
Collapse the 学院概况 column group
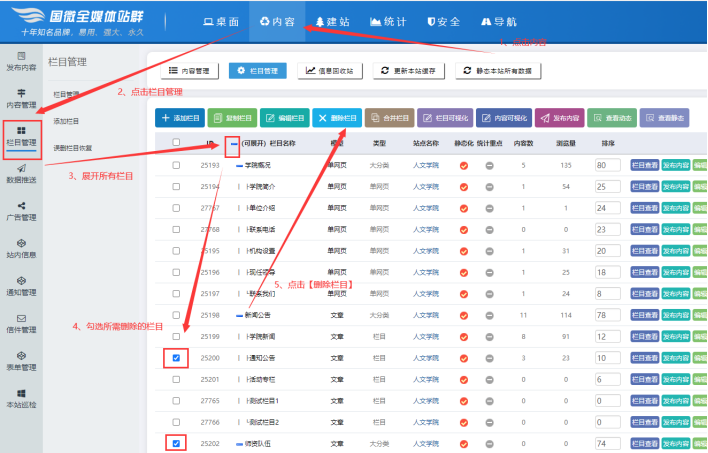click(239, 164)
